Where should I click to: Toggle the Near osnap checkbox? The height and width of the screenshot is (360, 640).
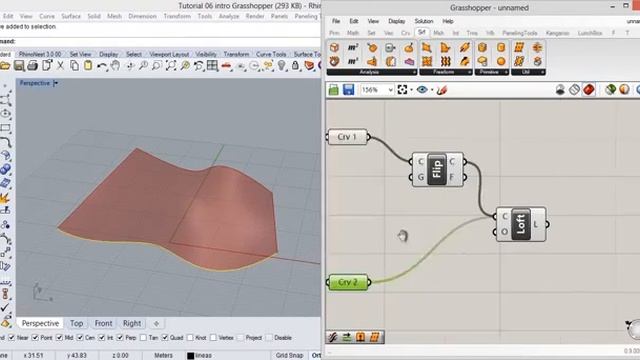pyautogui.click(x=11, y=338)
